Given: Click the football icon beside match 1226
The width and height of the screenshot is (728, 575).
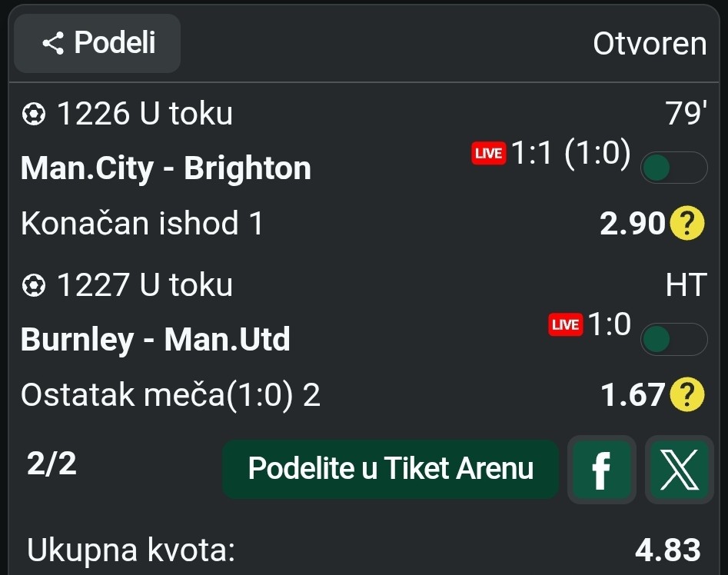Looking at the screenshot, I should click(x=33, y=115).
